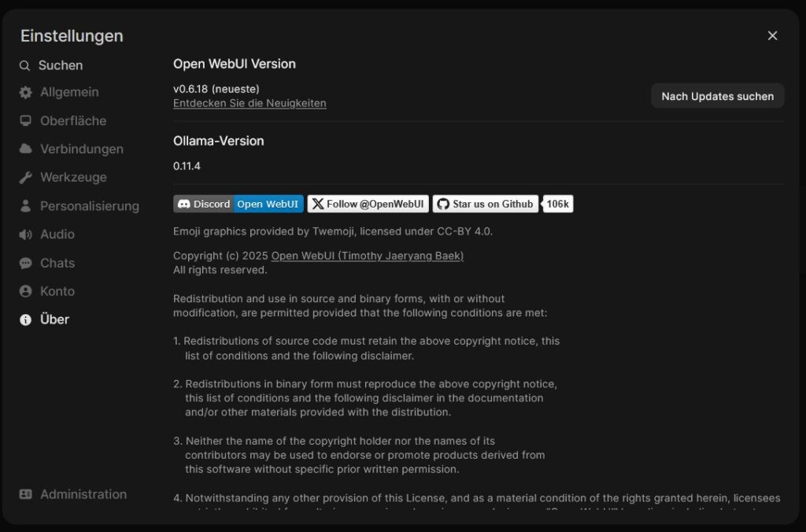This screenshot has height=532, width=806.
Task: Open the Verbindungen settings tab
Action: pos(81,149)
